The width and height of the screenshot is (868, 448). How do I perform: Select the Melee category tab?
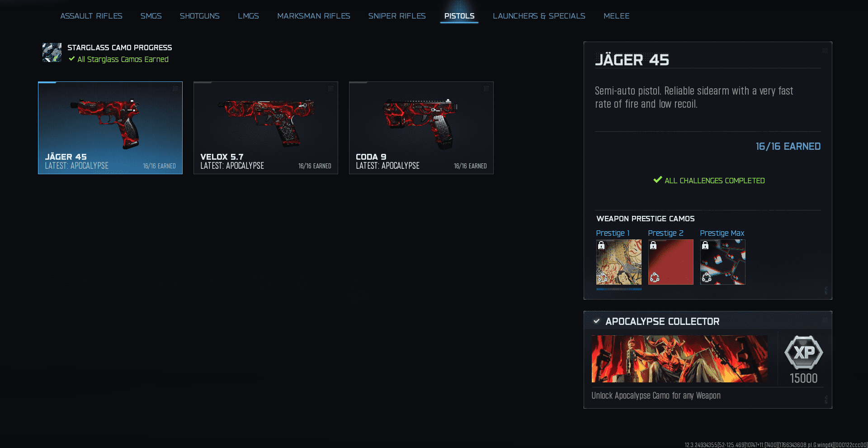[616, 16]
